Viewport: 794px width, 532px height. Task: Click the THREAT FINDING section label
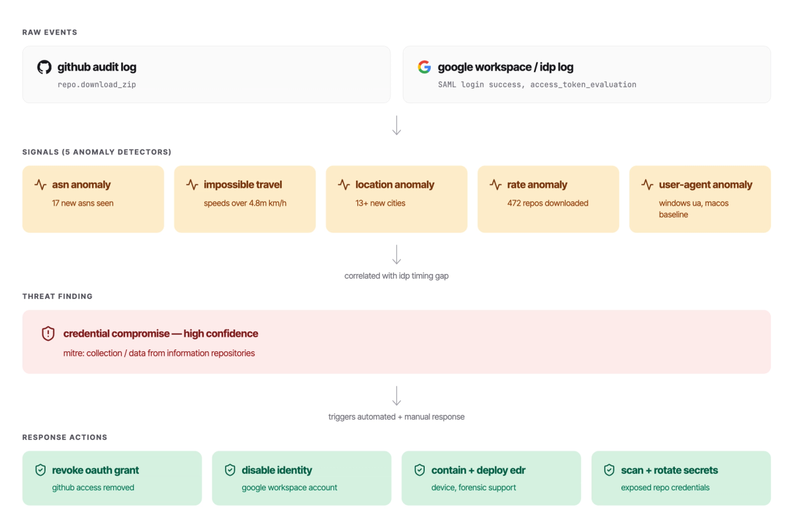coord(58,296)
